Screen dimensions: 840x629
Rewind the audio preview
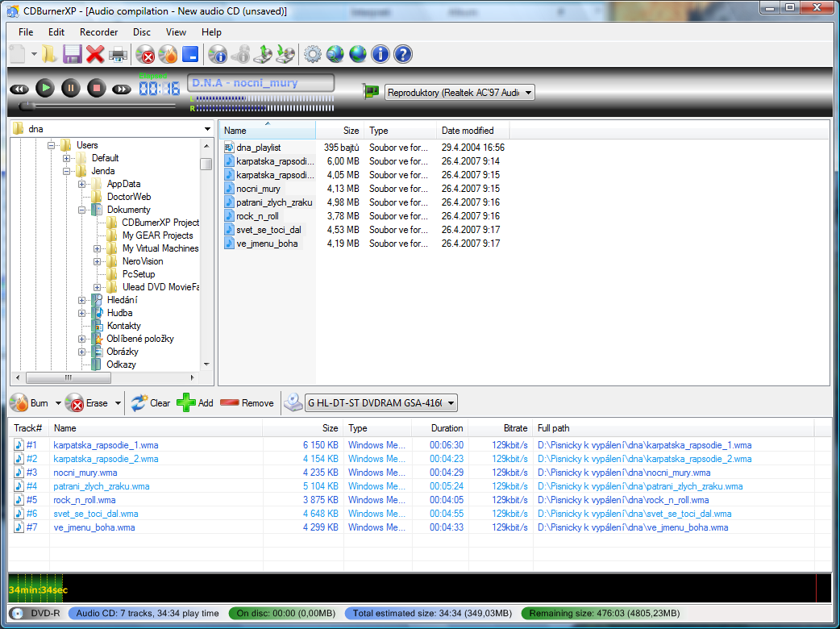[x=19, y=89]
